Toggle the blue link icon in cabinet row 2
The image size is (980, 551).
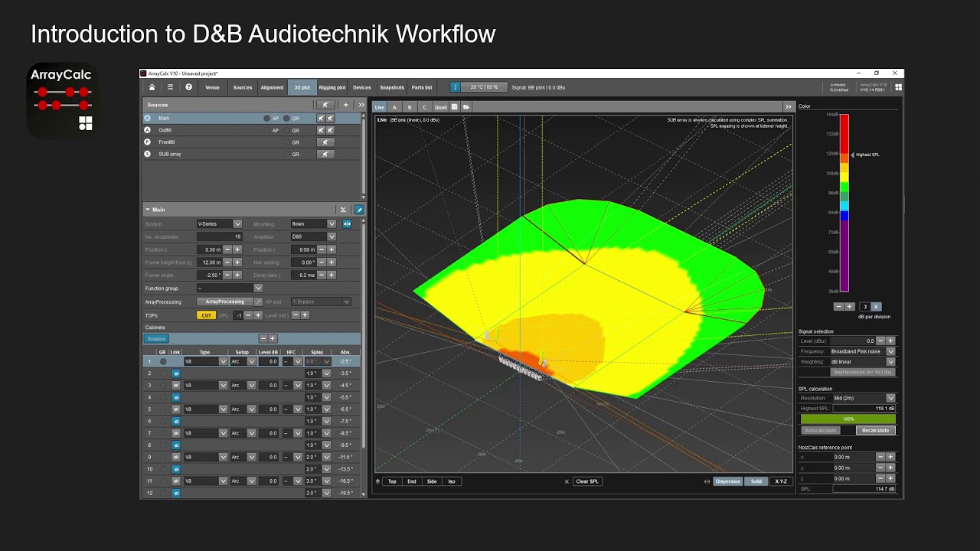pyautogui.click(x=175, y=373)
